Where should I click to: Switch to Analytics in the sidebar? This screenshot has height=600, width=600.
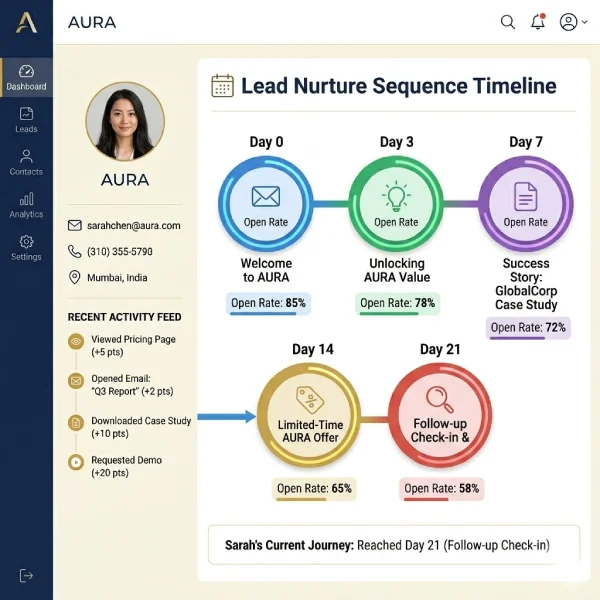coord(26,205)
